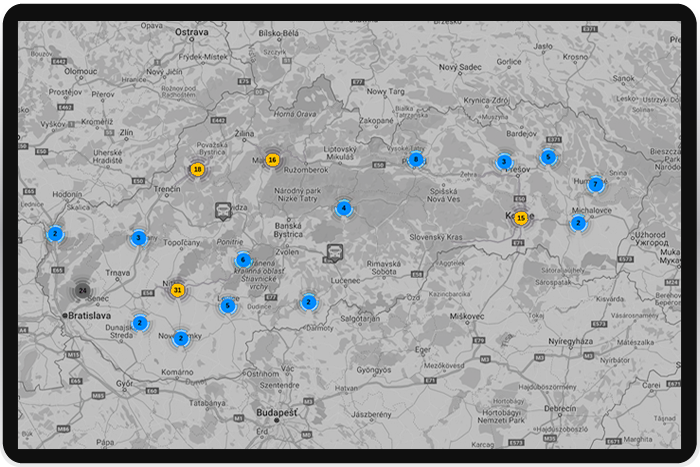Select the blue cluster marker numbered 6
700x467 pixels.
(x=243, y=260)
